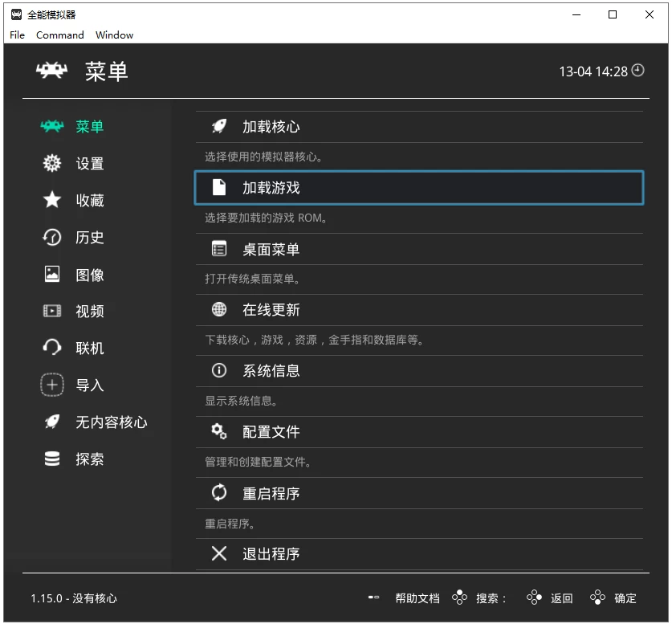Click the clock icon next to 14:28

click(637, 71)
